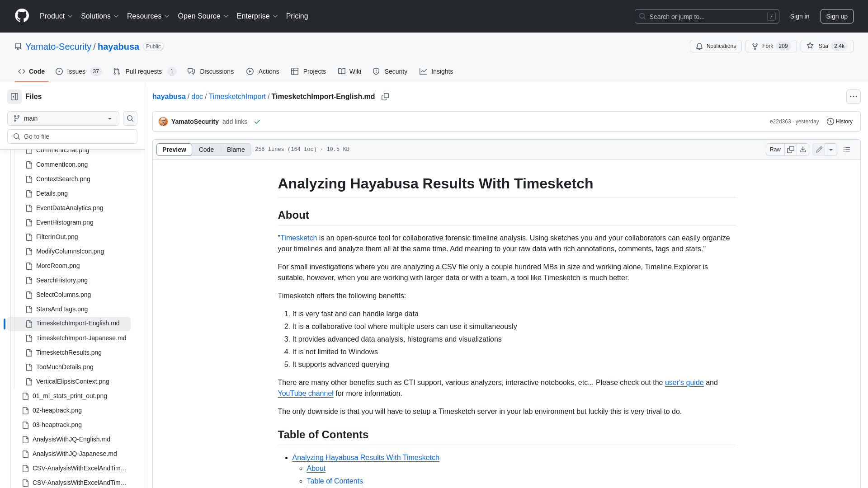Star the hayabusa repository
This screenshot has height=488, width=868.
tap(827, 46)
